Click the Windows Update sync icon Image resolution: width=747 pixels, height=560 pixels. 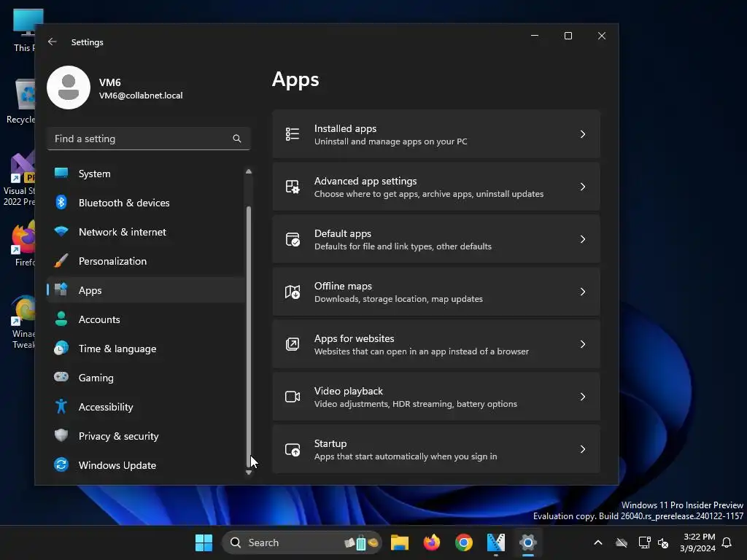tap(61, 464)
